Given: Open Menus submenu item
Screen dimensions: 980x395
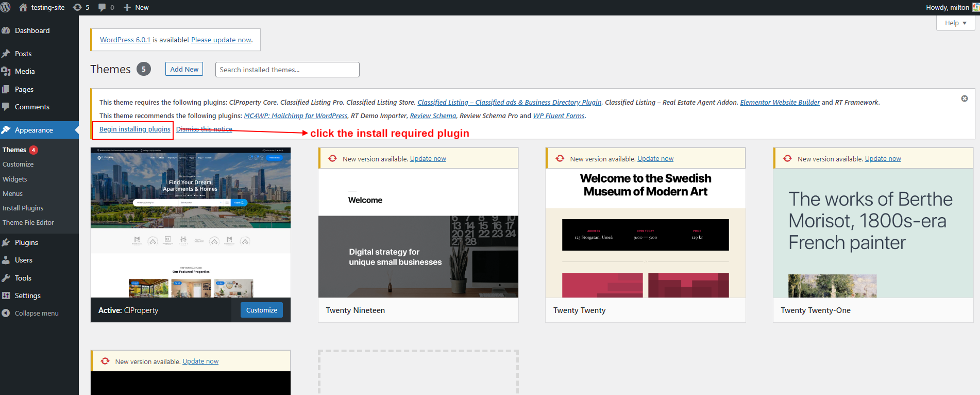Looking at the screenshot, I should click(x=13, y=193).
